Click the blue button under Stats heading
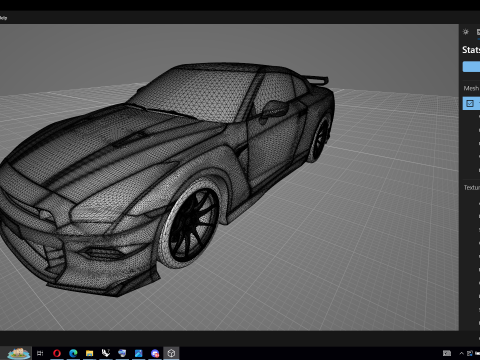This screenshot has width=480, height=360. point(471,66)
